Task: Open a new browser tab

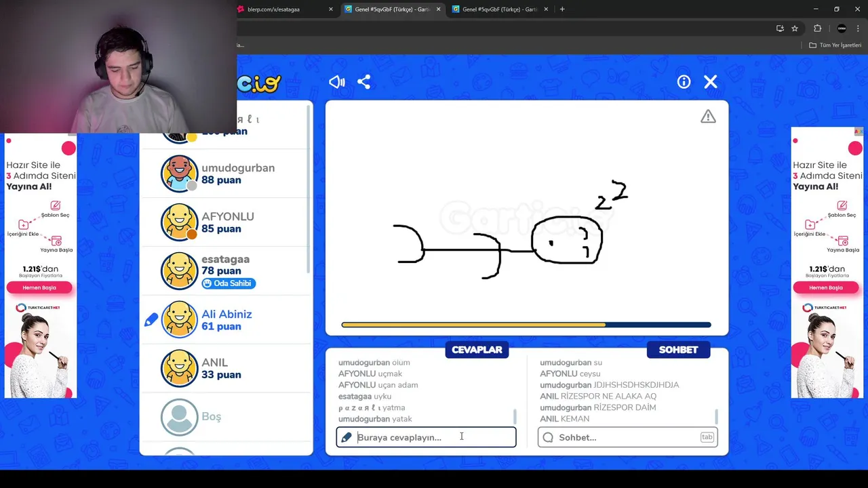Action: (x=562, y=9)
